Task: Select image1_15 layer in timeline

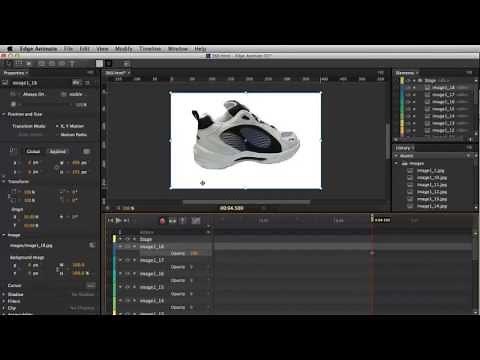Action: pos(152,287)
